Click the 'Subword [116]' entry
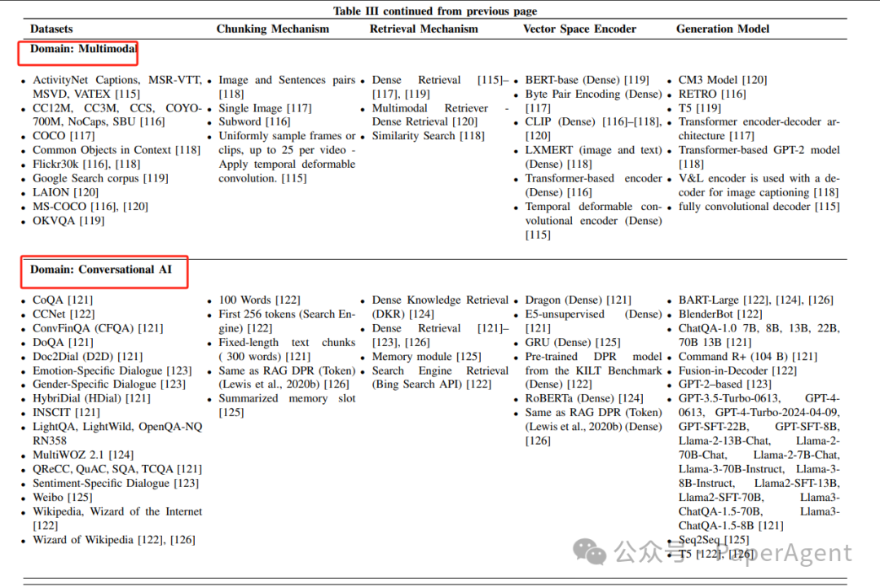Viewport: 880px width, 588px height. pos(254,121)
